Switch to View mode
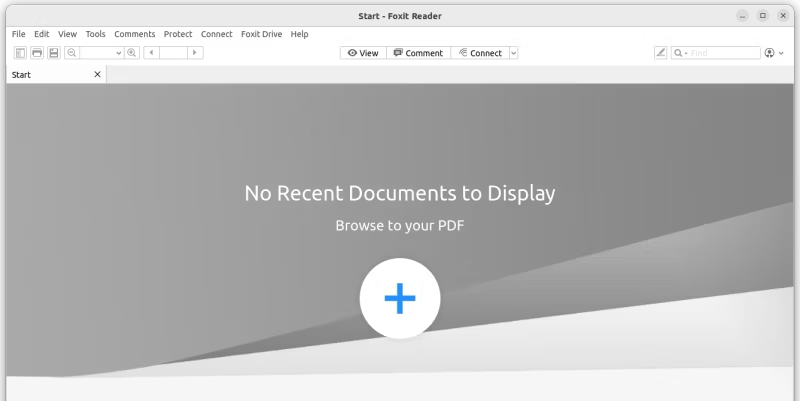Image resolution: width=800 pixels, height=401 pixels. (x=363, y=53)
